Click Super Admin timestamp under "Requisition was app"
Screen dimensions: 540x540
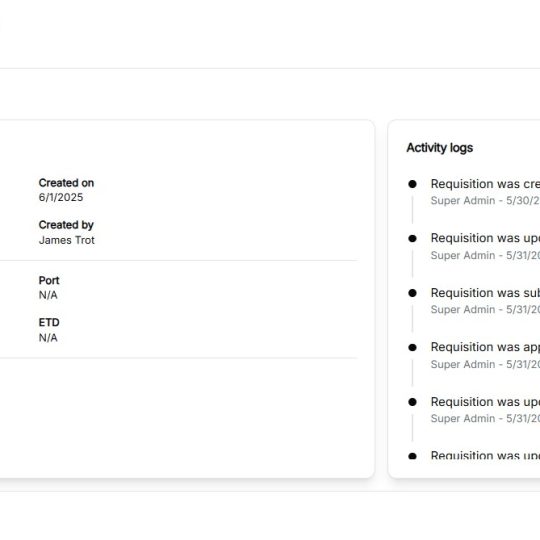click(485, 364)
